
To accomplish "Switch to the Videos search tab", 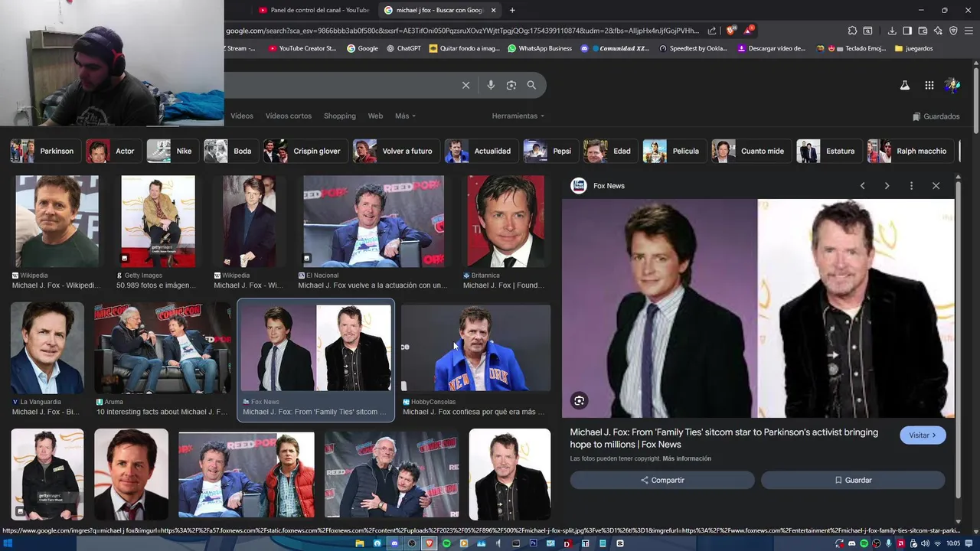I will point(242,116).
